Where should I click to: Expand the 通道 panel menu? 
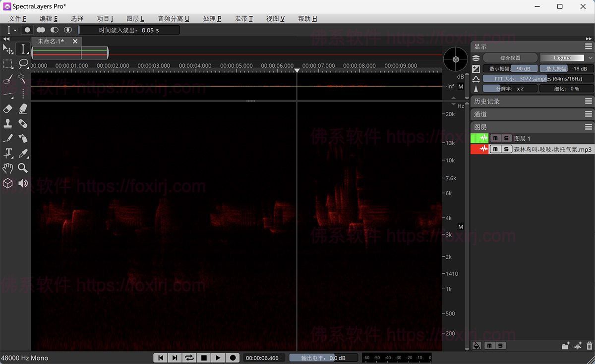pyautogui.click(x=588, y=114)
